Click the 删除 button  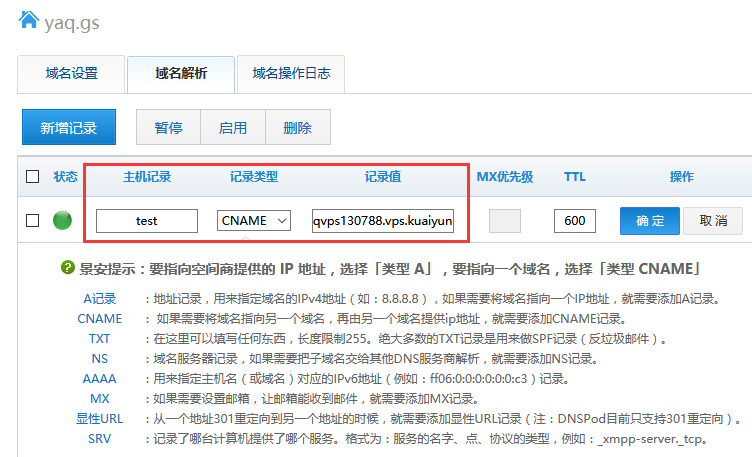297,128
